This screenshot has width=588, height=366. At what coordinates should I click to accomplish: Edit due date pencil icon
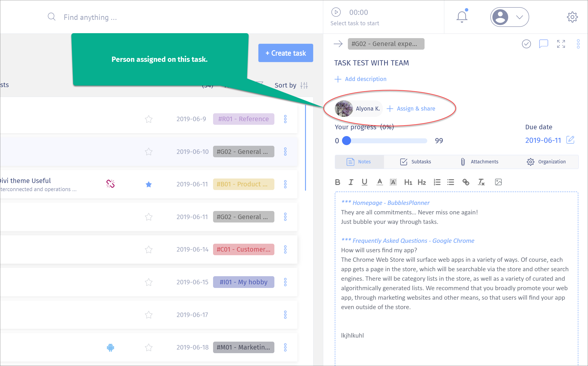coord(570,140)
